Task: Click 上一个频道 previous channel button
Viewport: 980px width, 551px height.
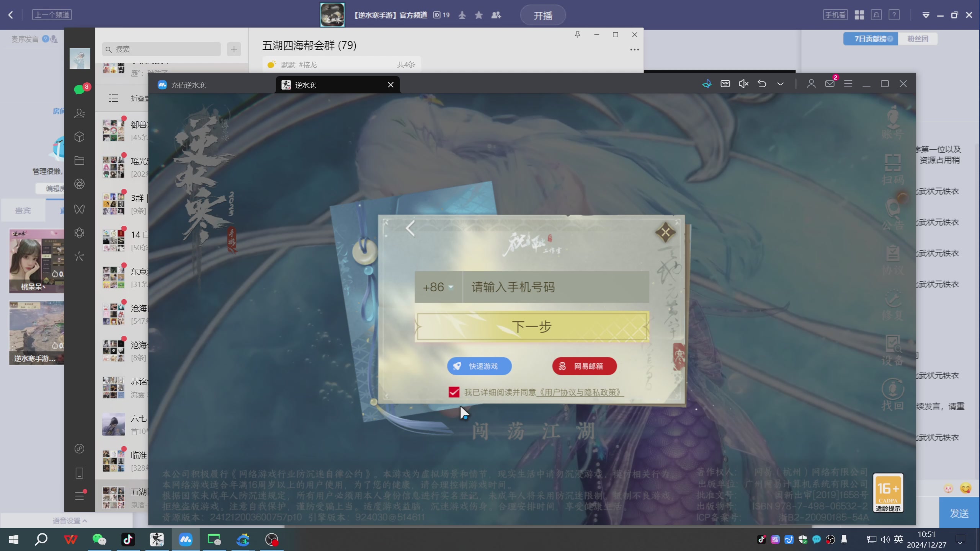Action: pos(52,15)
